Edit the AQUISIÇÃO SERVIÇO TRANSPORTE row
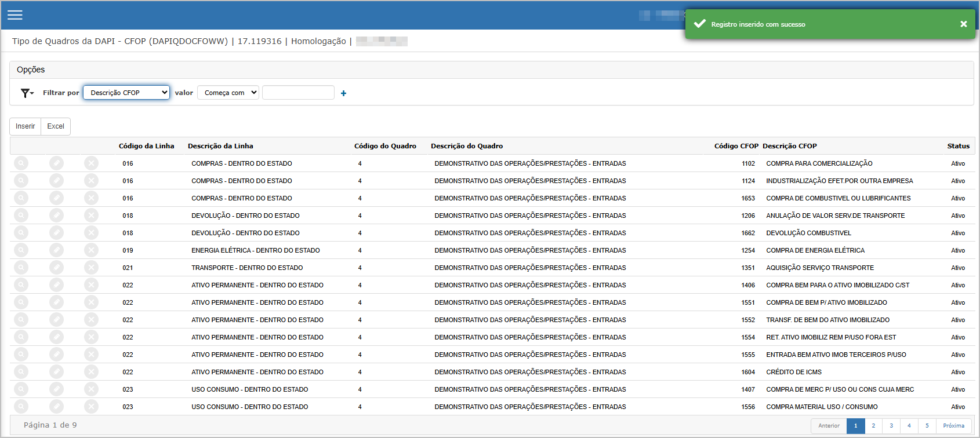980x438 pixels. [56, 268]
